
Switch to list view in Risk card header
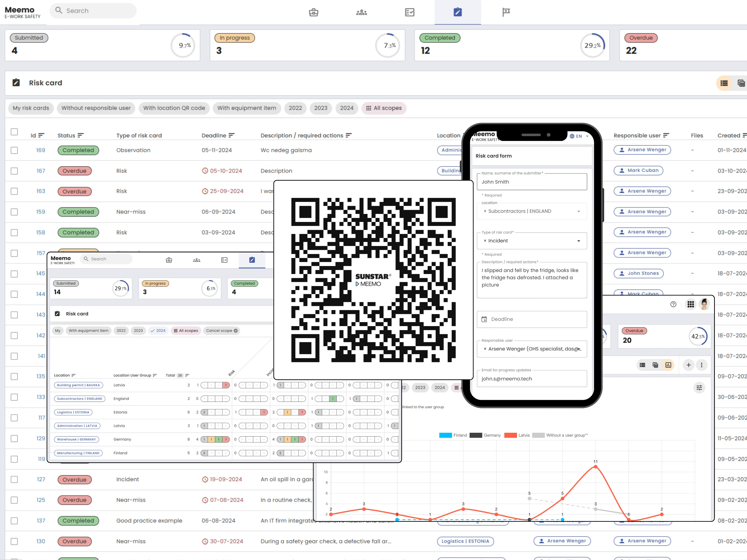[724, 83]
